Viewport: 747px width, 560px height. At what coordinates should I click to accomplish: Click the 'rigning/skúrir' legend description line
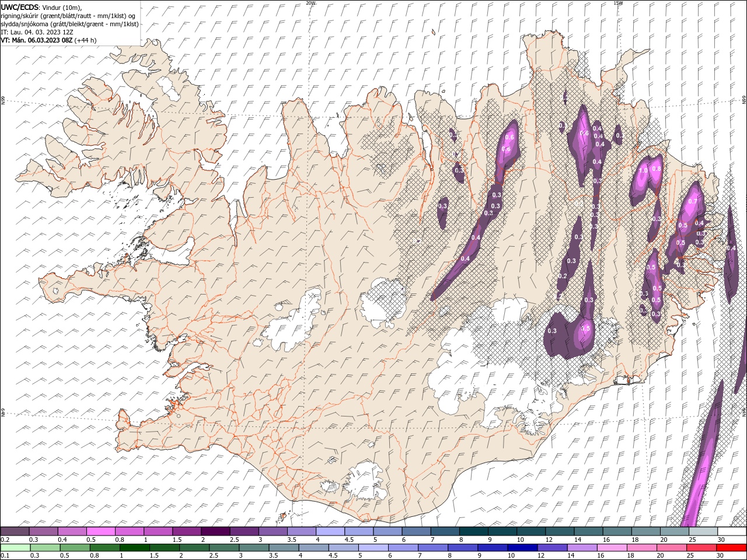click(x=68, y=16)
